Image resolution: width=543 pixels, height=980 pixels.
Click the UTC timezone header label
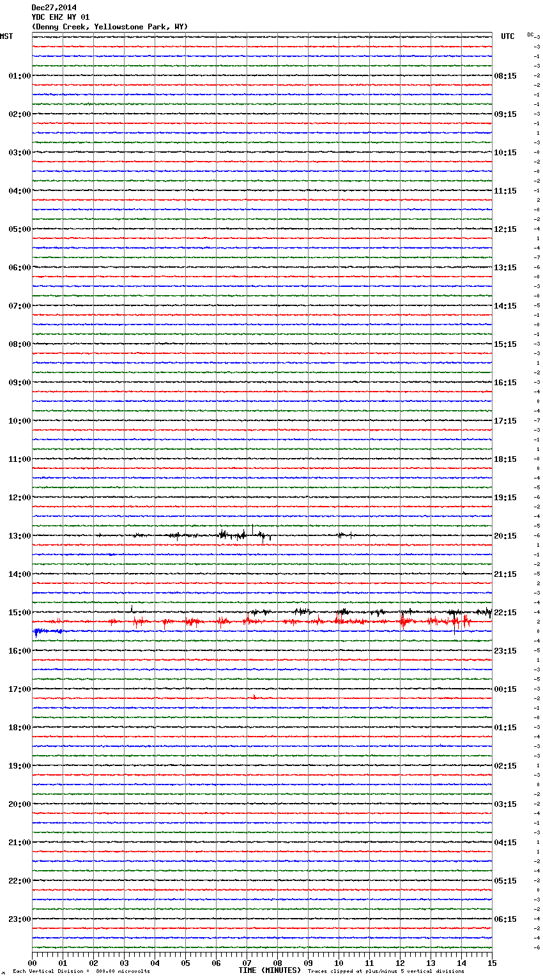pyautogui.click(x=508, y=36)
